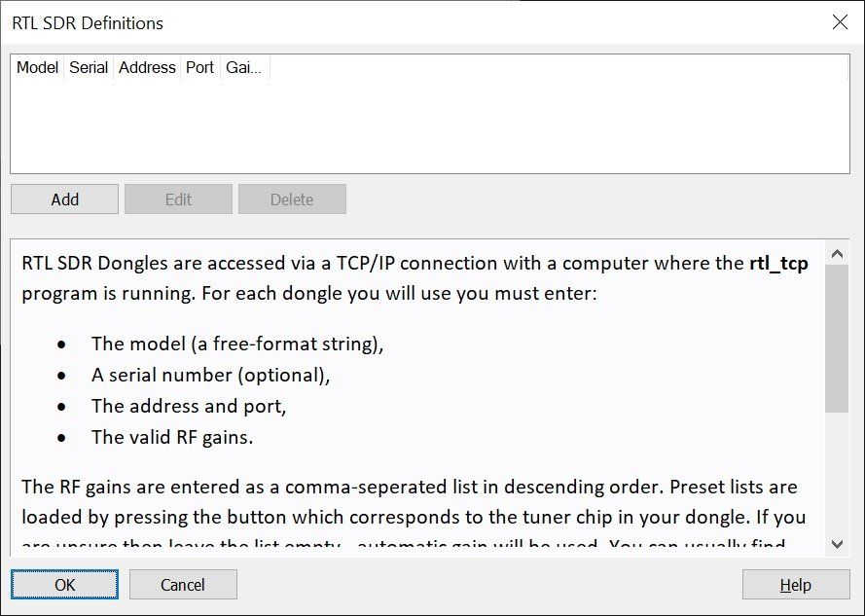This screenshot has width=865, height=616.
Task: Cancel the RTL SDR Definitions dialog
Action: point(183,585)
